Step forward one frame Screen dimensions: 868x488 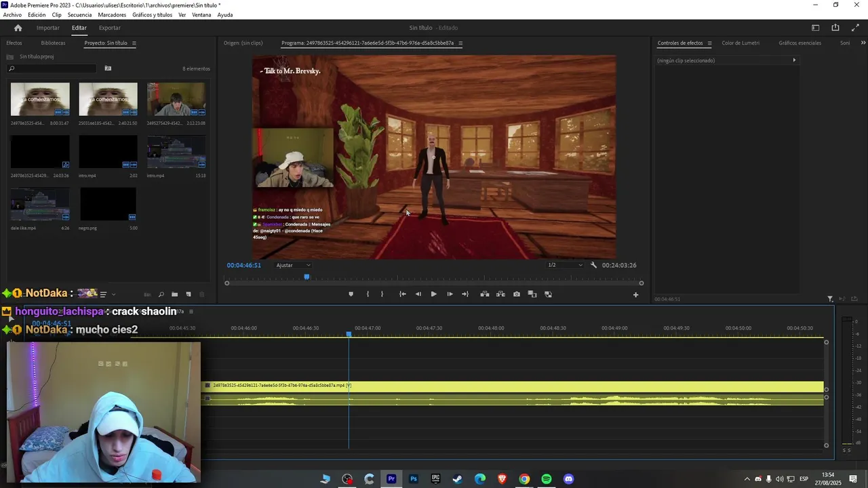(x=450, y=294)
